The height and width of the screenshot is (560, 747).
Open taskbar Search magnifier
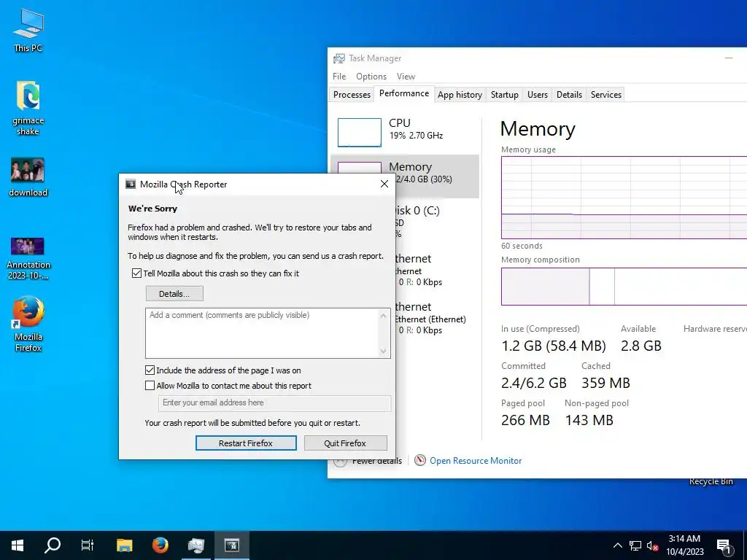(x=53, y=545)
